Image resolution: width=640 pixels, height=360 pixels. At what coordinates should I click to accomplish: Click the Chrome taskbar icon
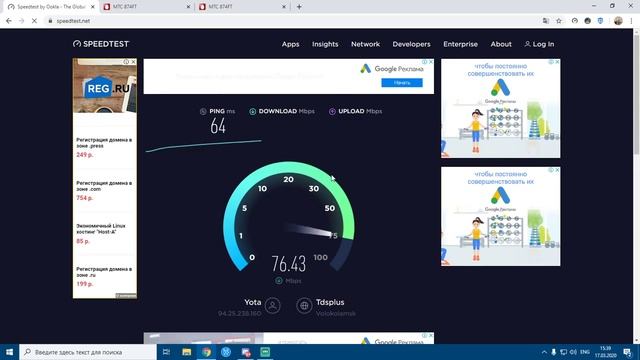[x=206, y=352]
